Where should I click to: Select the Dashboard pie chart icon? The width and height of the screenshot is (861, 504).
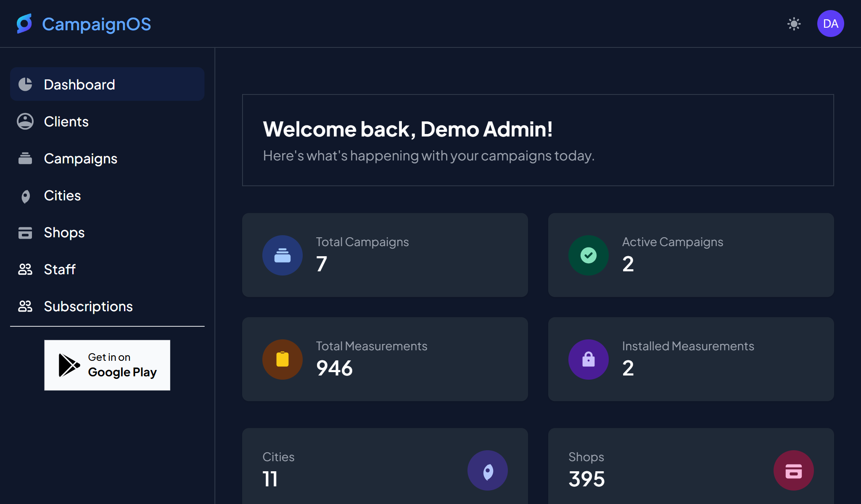click(25, 84)
